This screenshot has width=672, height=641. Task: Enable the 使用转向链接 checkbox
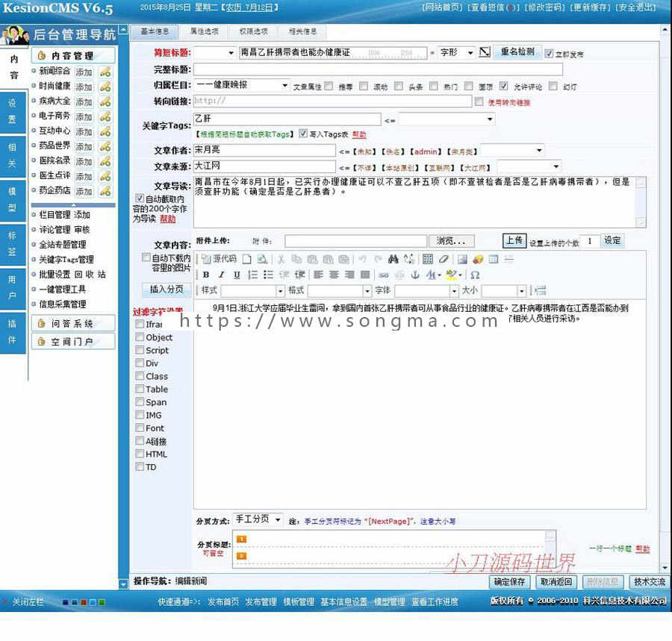tap(479, 101)
